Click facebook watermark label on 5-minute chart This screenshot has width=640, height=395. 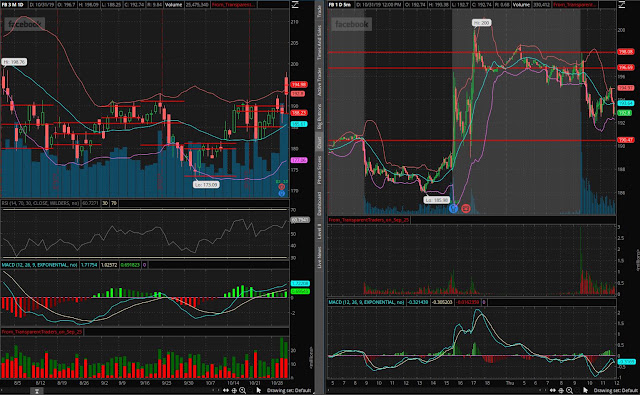coord(351,24)
